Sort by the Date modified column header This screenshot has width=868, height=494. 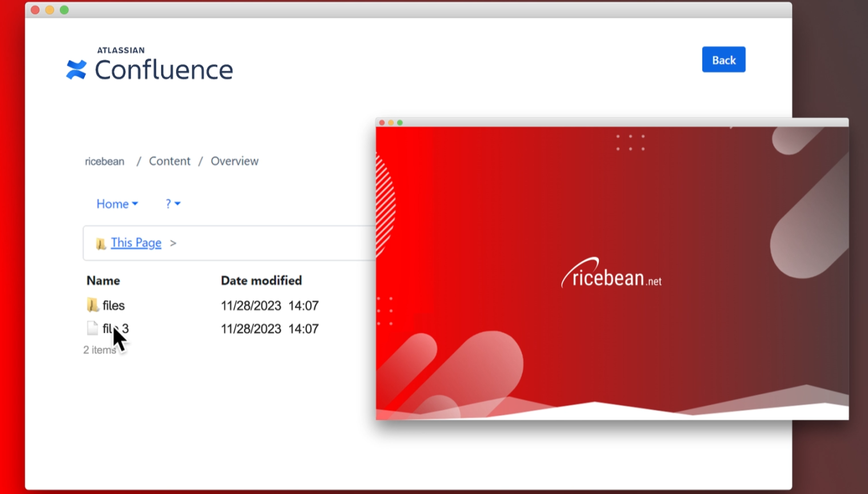click(261, 281)
